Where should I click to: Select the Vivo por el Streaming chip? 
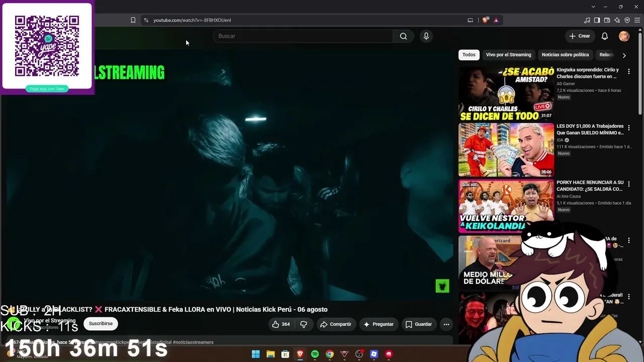tap(509, 55)
